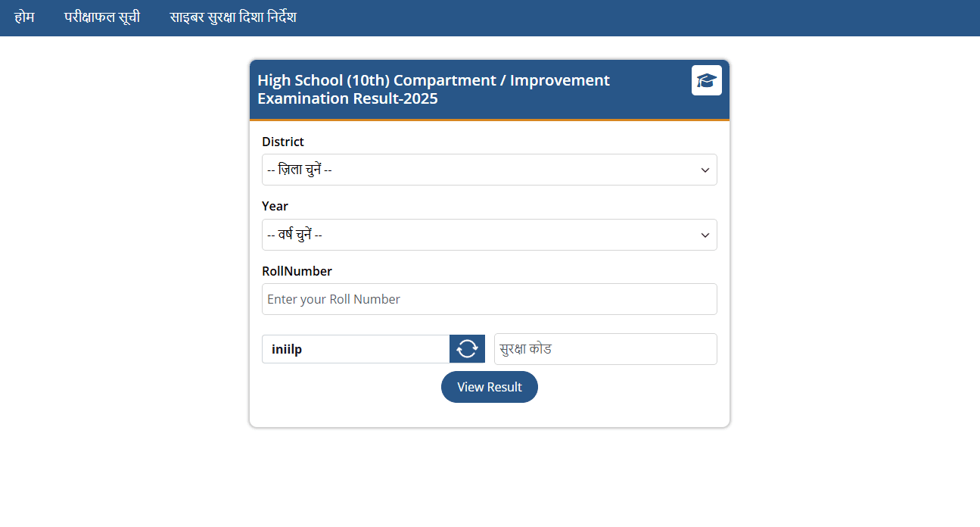980x527 pixels.
Task: Open साइबर सुरक्षा दिशा निर्देश page
Action: pyautogui.click(x=231, y=17)
